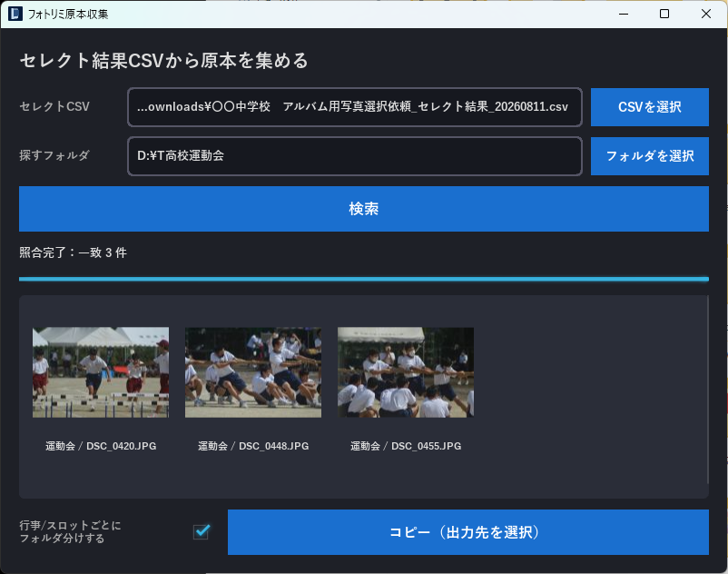Focus the 探すフォルダ path field
Image resolution: width=728 pixels, height=574 pixels.
[355, 156]
